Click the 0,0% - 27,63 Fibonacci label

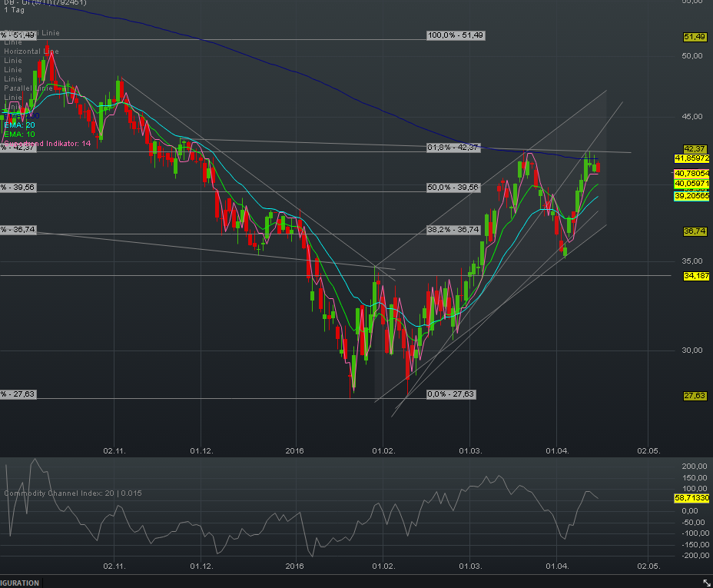[451, 394]
